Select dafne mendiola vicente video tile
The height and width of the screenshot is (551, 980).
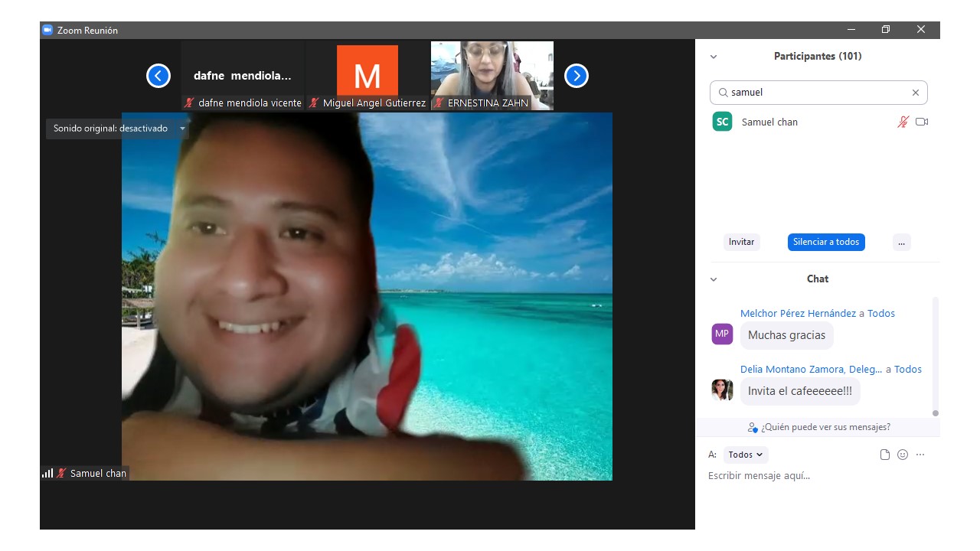tap(243, 76)
